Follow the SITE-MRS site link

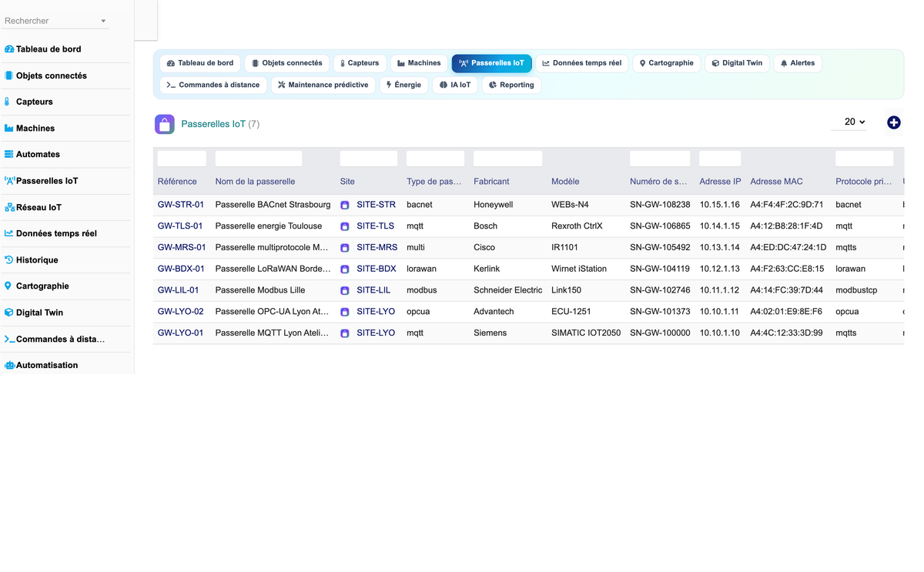click(377, 248)
